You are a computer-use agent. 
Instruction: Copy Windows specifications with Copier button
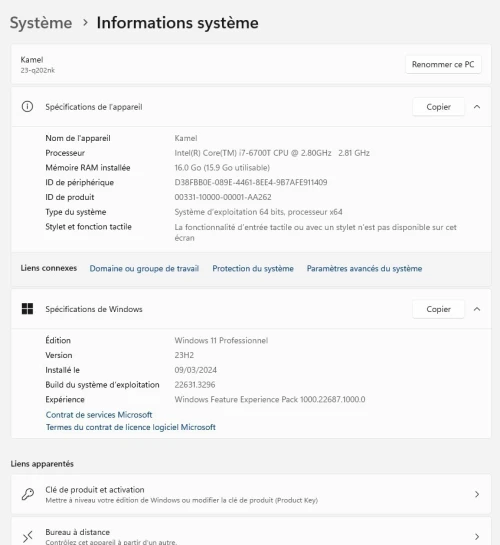[x=438, y=309]
